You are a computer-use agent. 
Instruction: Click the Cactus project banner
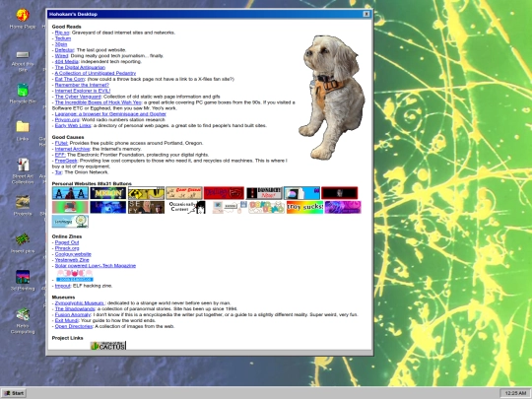click(x=108, y=346)
